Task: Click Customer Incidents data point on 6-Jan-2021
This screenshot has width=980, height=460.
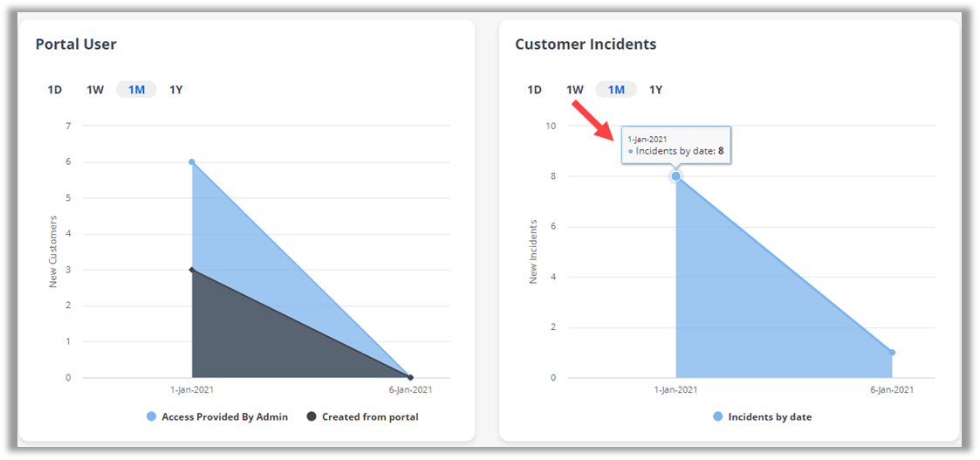Action: pyautogui.click(x=892, y=353)
